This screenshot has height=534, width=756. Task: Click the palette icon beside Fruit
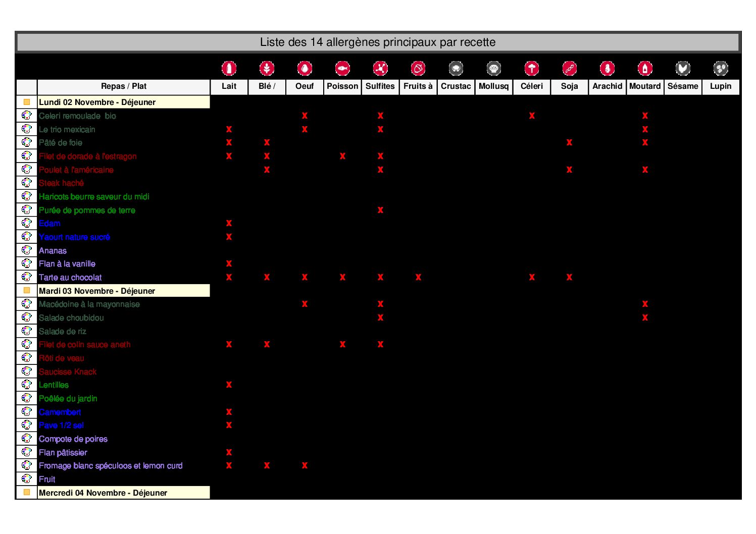27,479
